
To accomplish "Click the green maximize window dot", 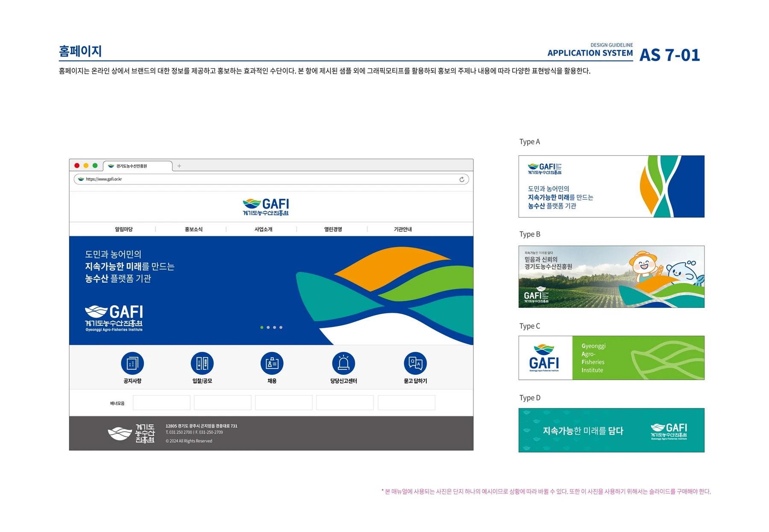I will coord(95,166).
